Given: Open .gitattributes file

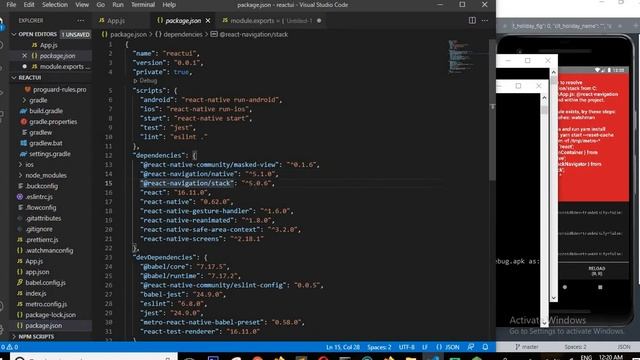Looking at the screenshot, I should [43, 218].
